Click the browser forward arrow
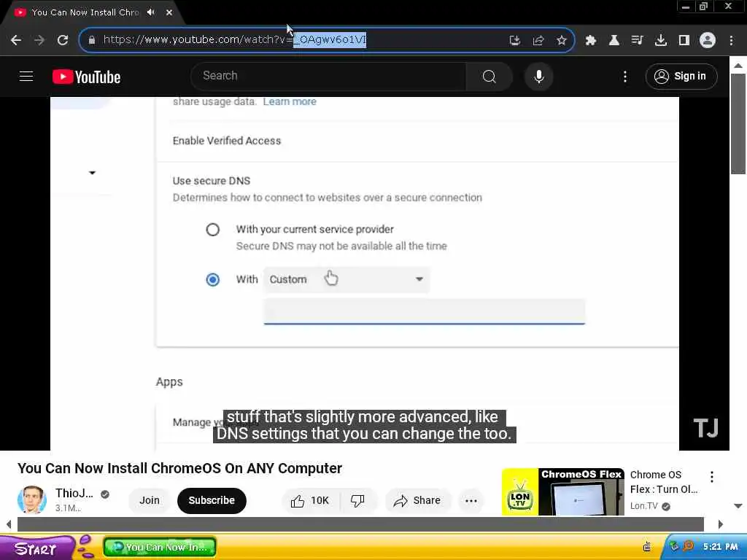This screenshot has height=560, width=747. 39,40
